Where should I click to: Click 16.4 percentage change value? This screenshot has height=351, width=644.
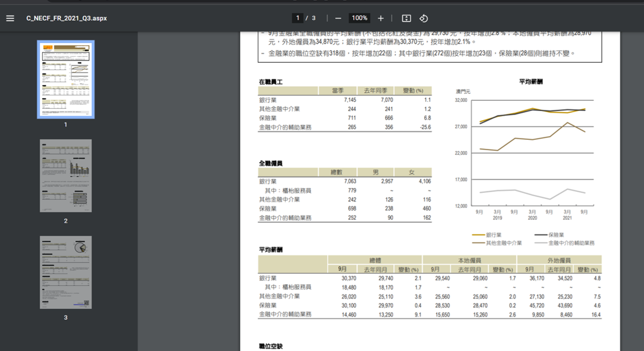596,315
